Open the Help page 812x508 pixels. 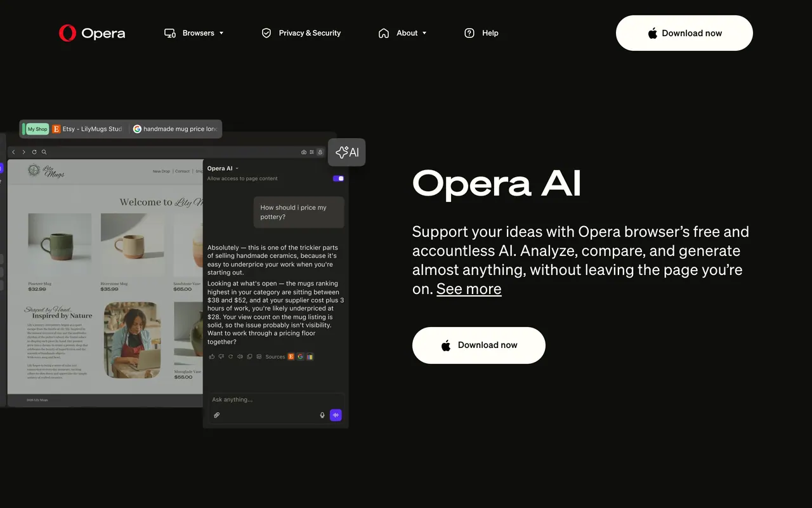tap(481, 33)
